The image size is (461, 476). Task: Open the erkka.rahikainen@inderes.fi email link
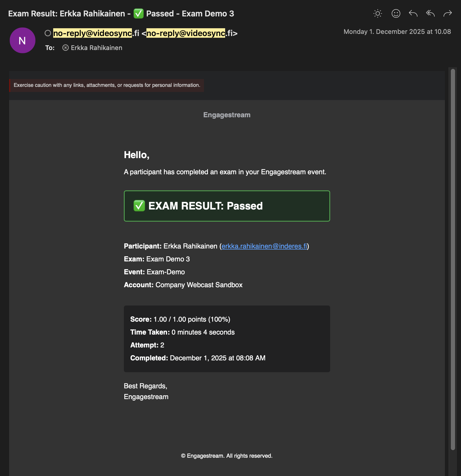point(264,246)
